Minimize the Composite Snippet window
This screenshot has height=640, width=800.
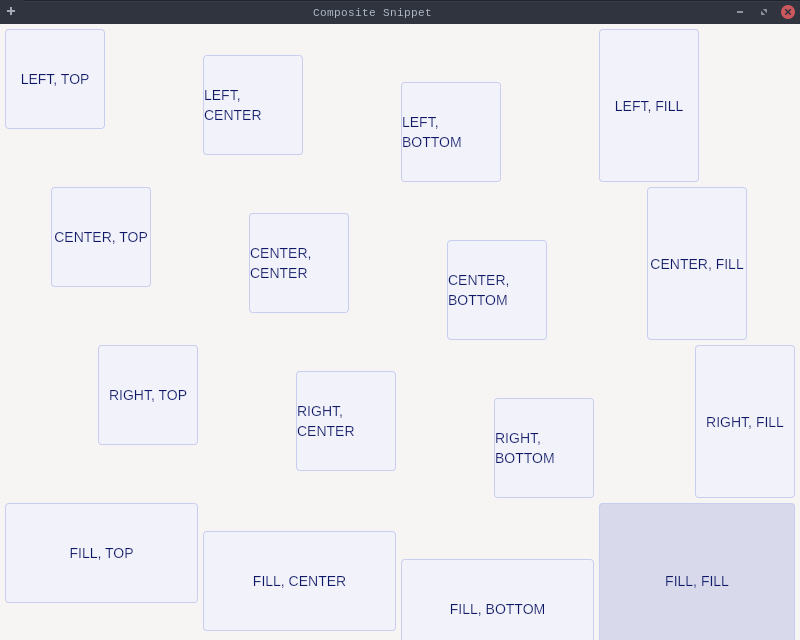tap(740, 12)
